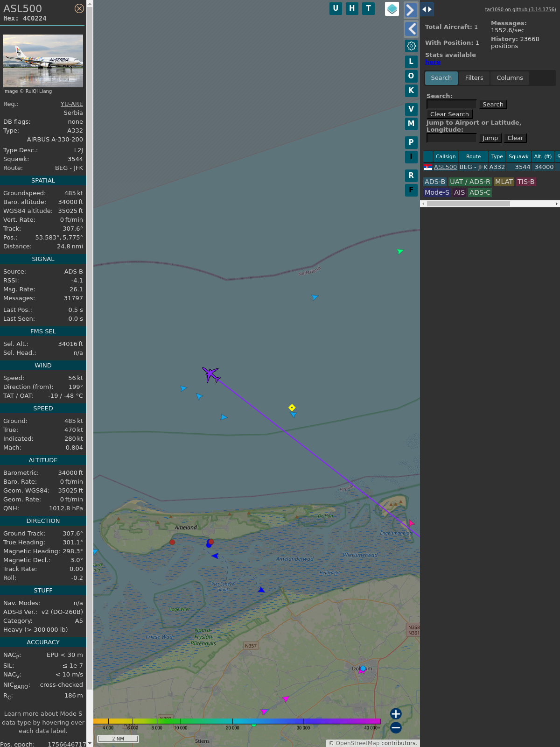Click the zoom in plus button
This screenshot has width=560, height=747.
396,713
